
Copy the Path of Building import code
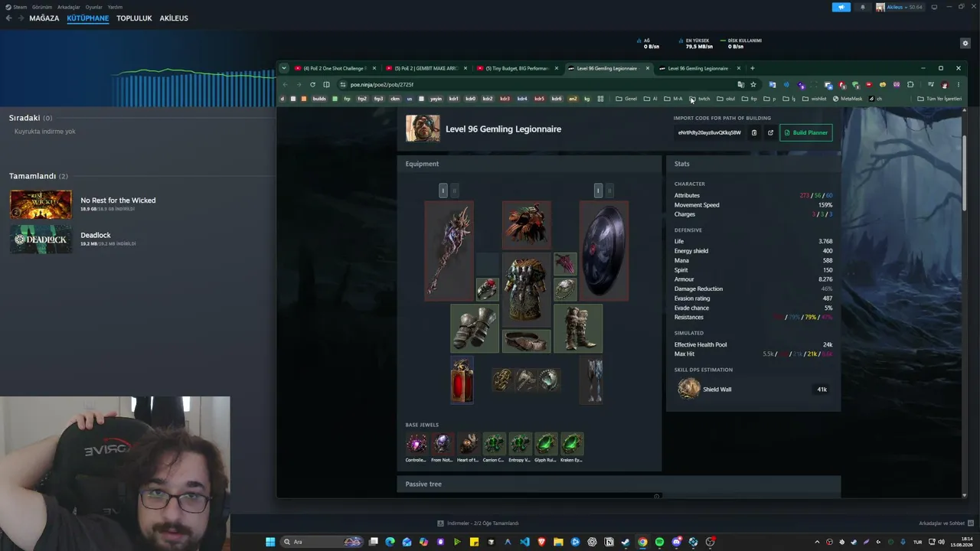point(754,132)
